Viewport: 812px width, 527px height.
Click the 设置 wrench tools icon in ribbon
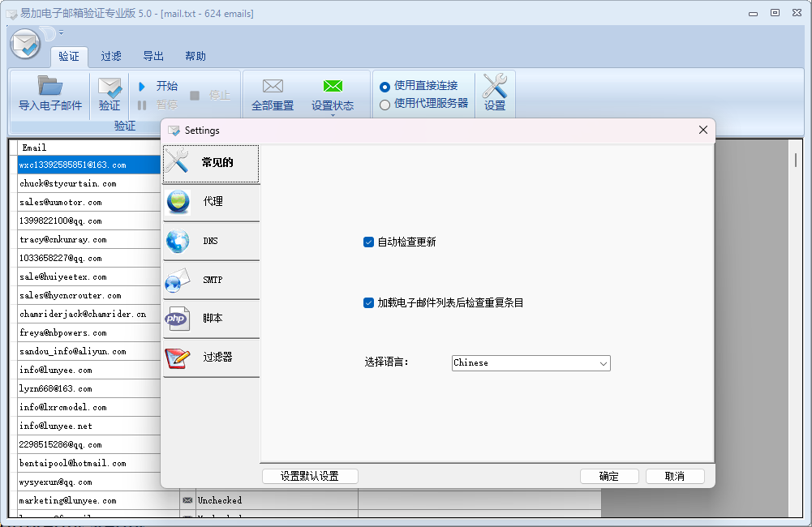[x=495, y=85]
